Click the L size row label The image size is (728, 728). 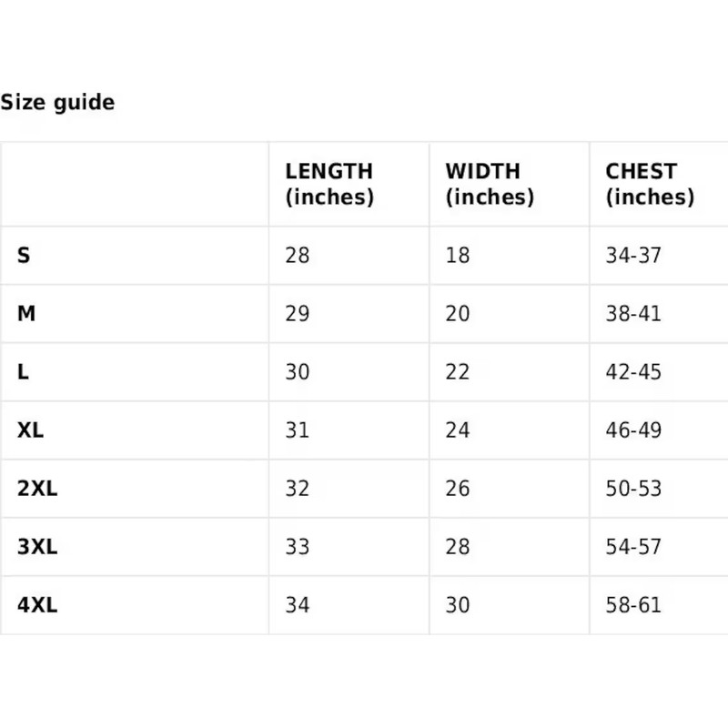(x=23, y=372)
